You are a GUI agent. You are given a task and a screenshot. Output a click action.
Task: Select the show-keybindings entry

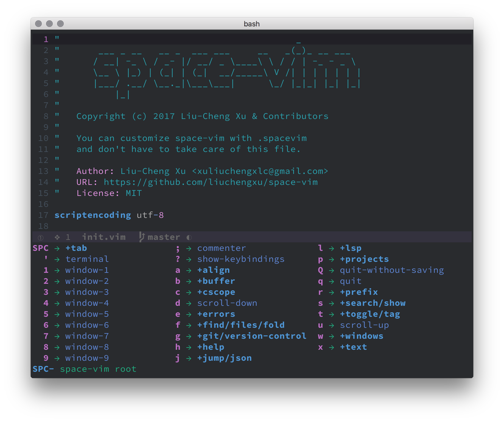click(x=241, y=259)
